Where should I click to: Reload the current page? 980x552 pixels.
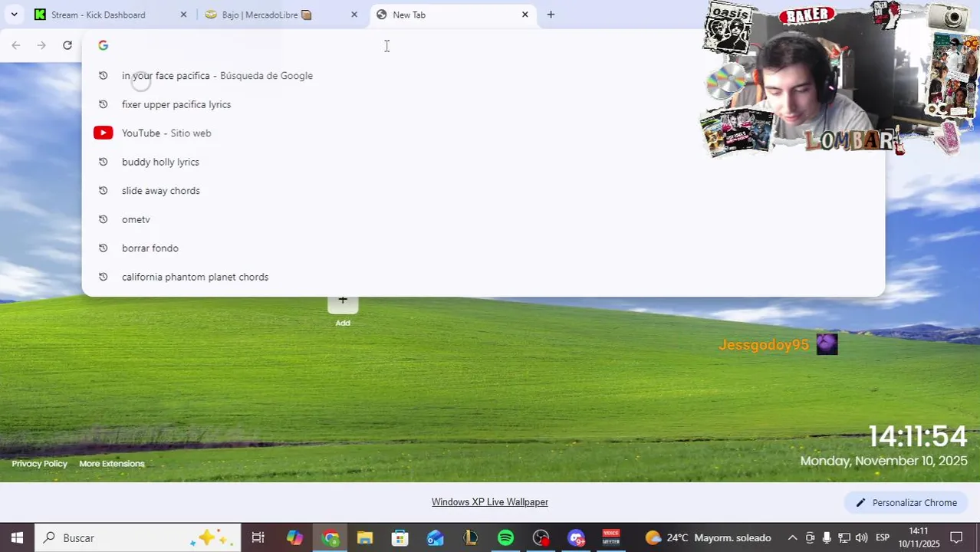tap(67, 45)
